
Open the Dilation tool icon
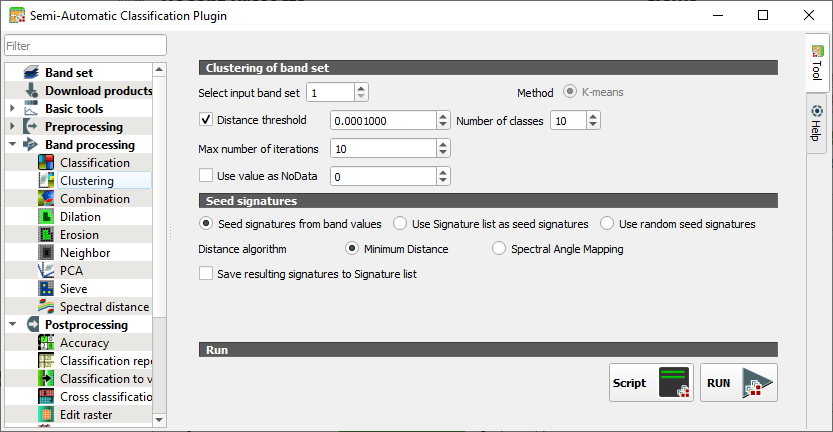(45, 217)
